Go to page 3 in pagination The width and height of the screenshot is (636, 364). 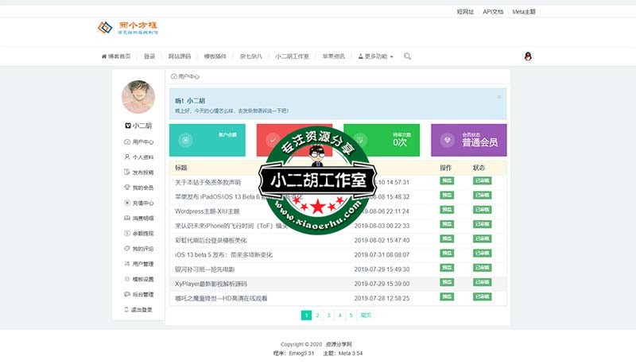coord(328,316)
